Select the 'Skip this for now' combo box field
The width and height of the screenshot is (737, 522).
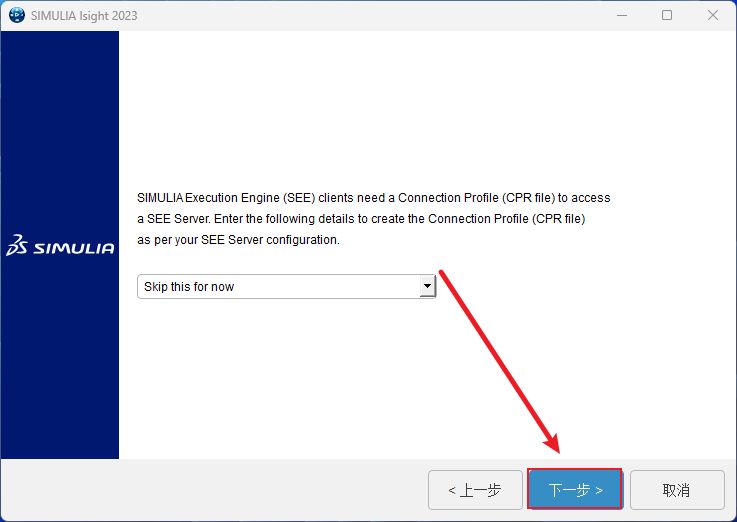coord(287,287)
